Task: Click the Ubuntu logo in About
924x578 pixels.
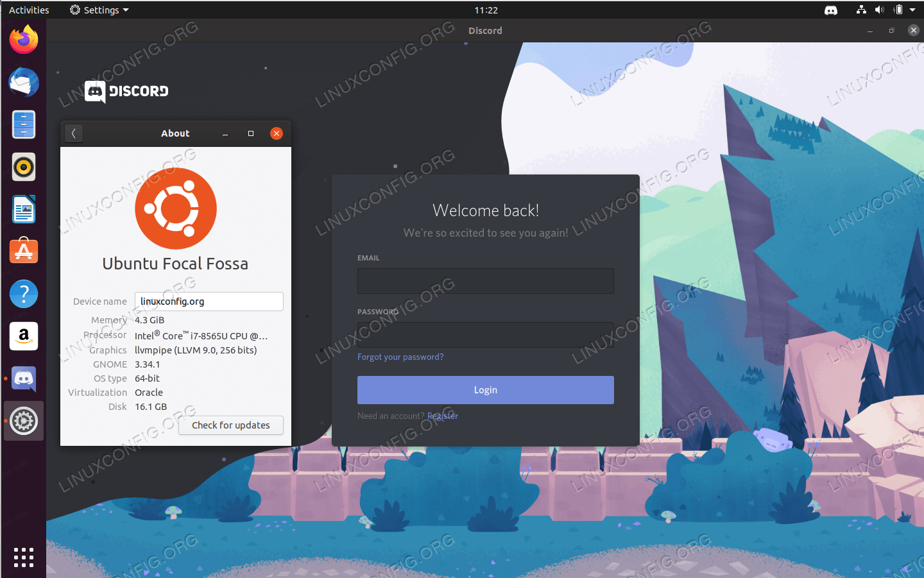Action: click(176, 208)
